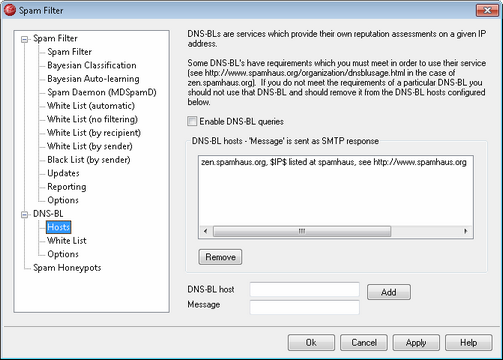Enable DNS-BL queries checkbox
The image size is (503, 360).
(192, 121)
